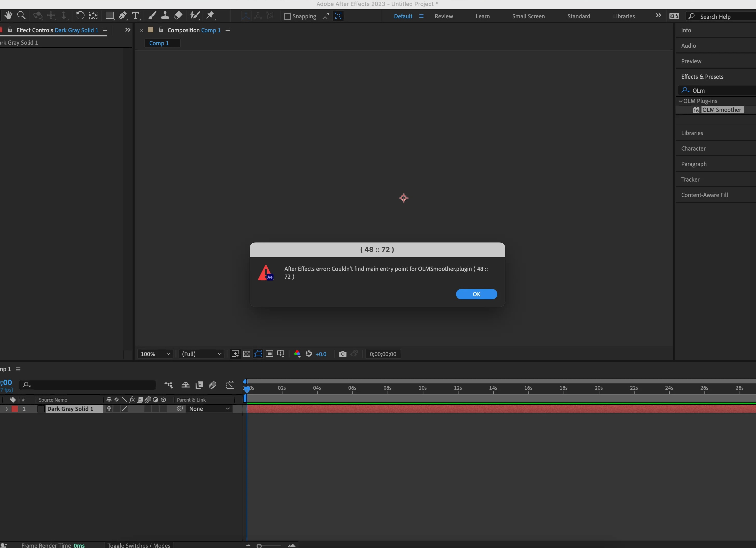Select the Puppet Pin tool
This screenshot has width=756, height=548.
(x=211, y=15)
